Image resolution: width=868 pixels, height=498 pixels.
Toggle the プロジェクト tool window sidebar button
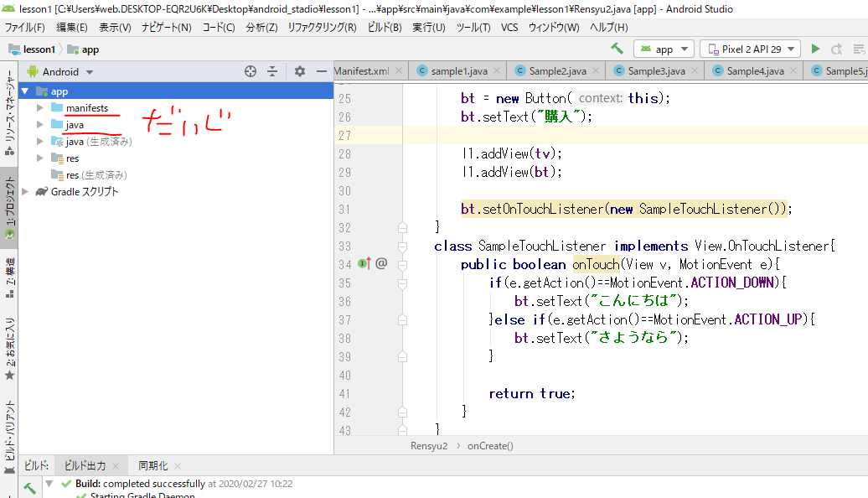pyautogui.click(x=9, y=207)
